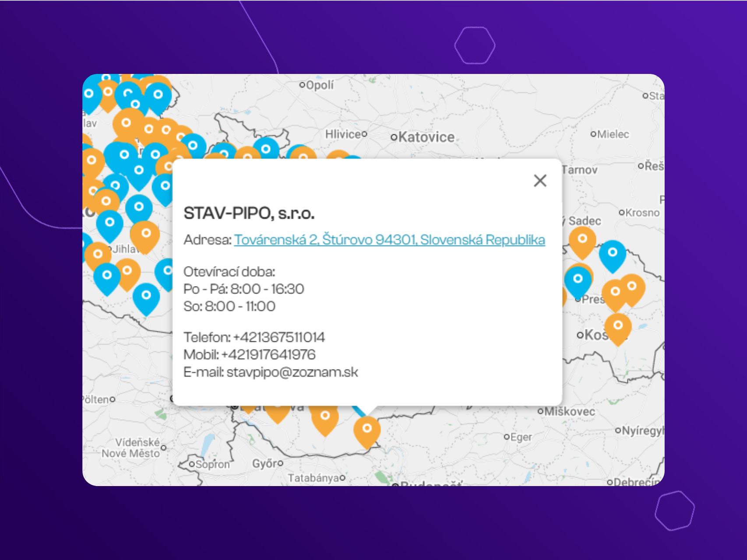The height and width of the screenshot is (560, 747).
Task: Click the orange pin above Kos label
Action: [x=618, y=329]
